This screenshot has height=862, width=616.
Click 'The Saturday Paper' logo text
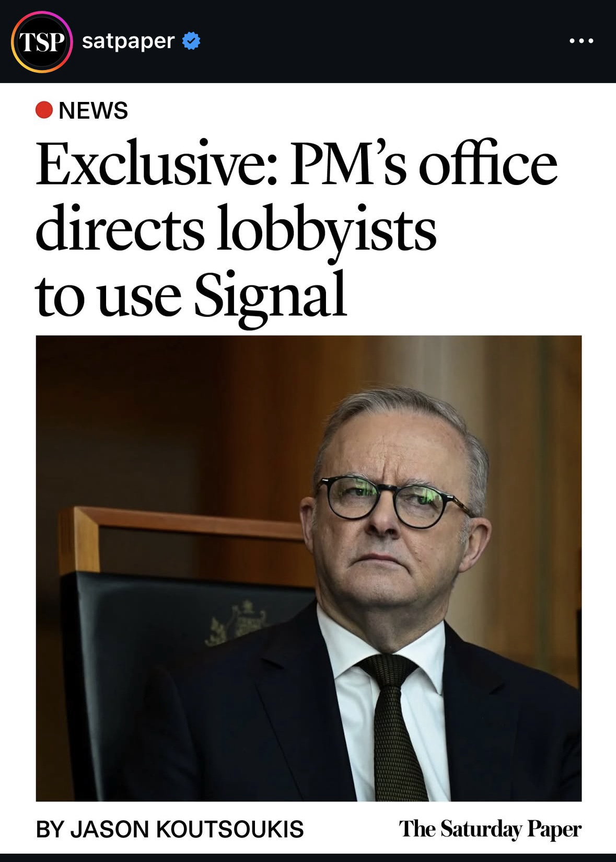point(490,829)
